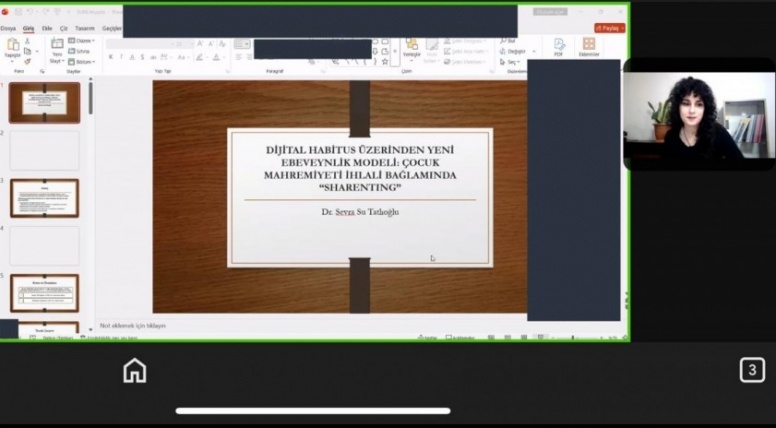This screenshot has height=428, width=776.
Task: Expand the Bölüm section dropdown
Action: pos(83,61)
